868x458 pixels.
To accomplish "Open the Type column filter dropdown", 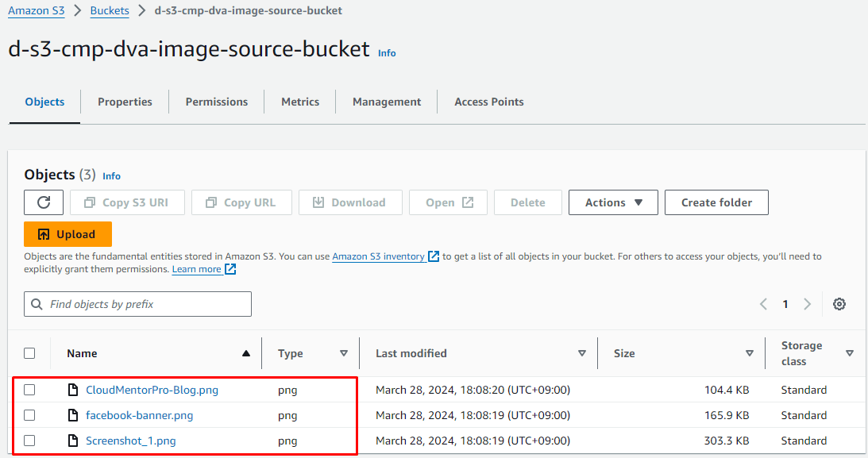I will click(345, 353).
